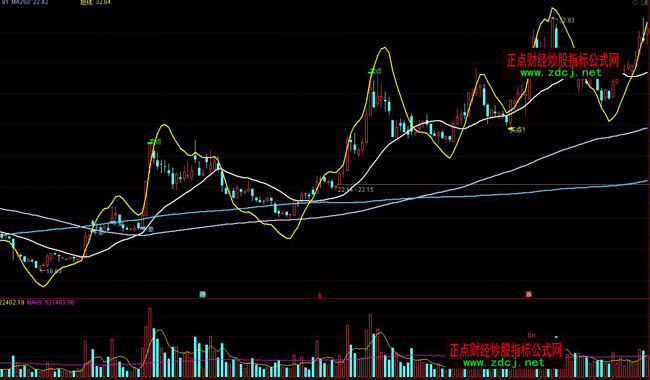Viewport: 650px width, 380px height.
Task: Click the cyan event marker icon below the candles
Action: click(202, 295)
